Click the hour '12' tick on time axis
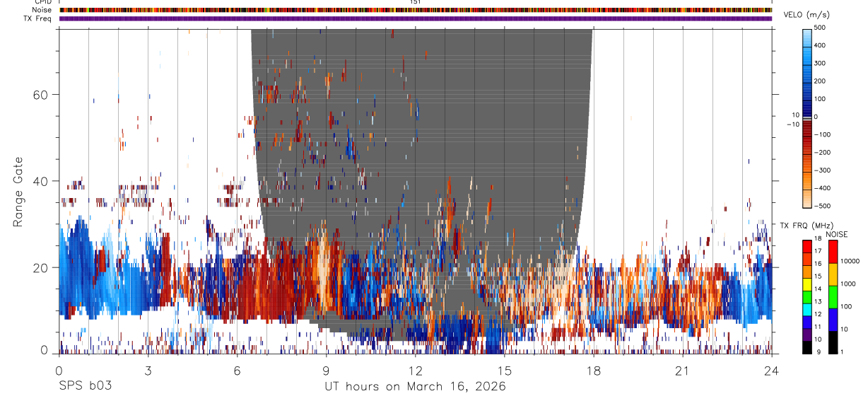Screen dimensions: 868x401 click(x=415, y=370)
